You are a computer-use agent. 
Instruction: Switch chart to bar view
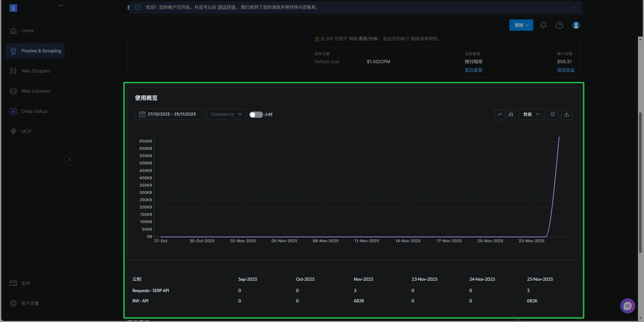point(511,114)
